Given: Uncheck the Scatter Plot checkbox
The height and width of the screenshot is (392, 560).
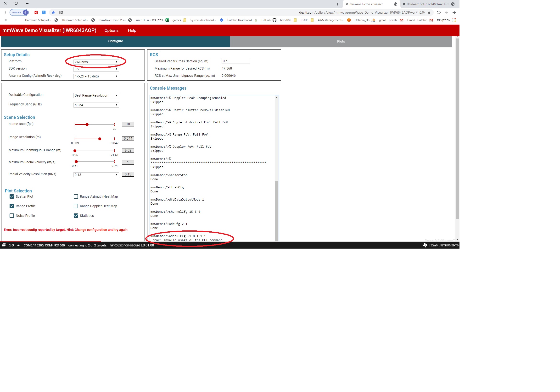Looking at the screenshot, I should (x=12, y=196).
